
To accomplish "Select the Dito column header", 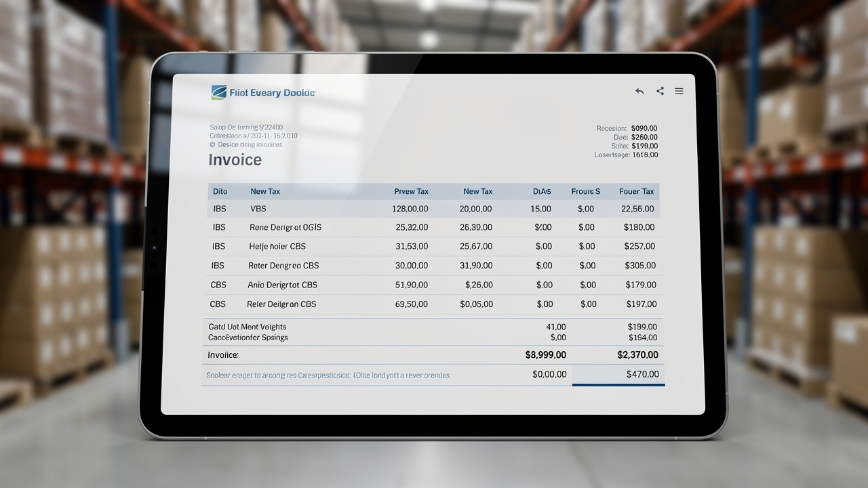I will (x=220, y=192).
